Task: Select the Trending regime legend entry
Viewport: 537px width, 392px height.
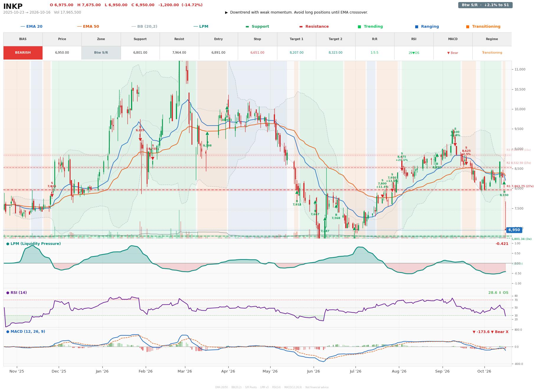Action: coord(370,27)
